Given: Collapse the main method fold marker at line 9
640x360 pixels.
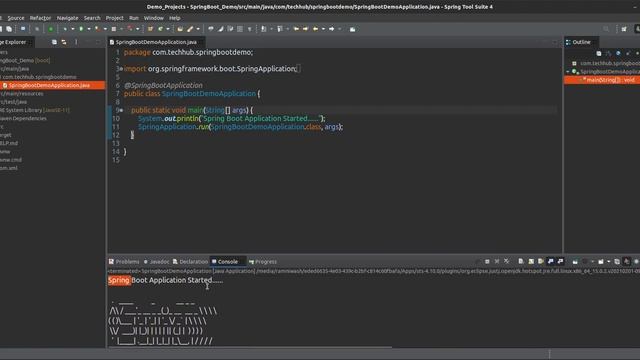Looking at the screenshot, I should click(121, 110).
